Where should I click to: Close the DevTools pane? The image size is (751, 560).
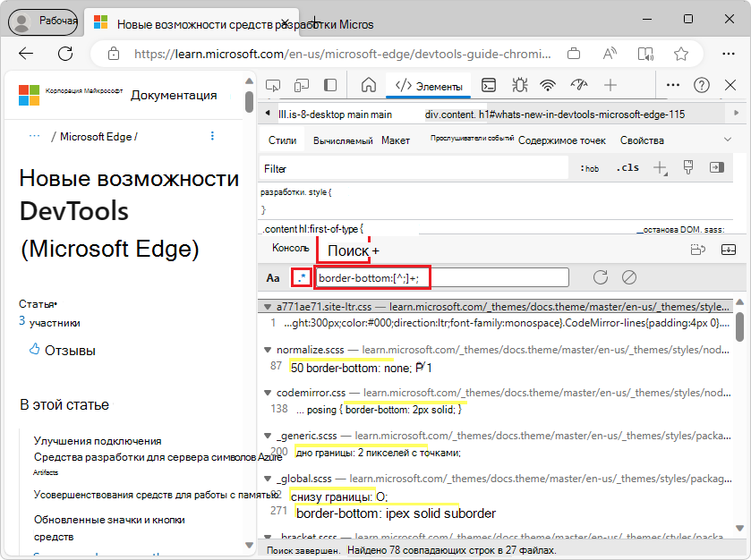(730, 86)
